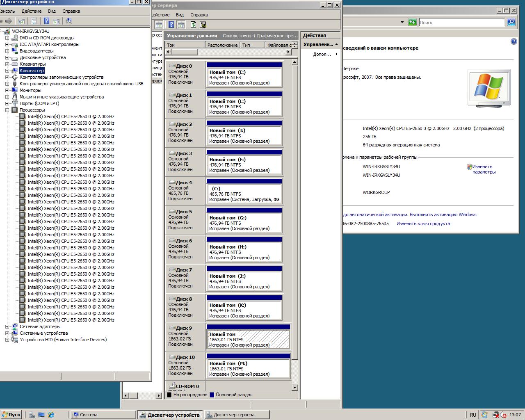525x420 pixels.
Task: Click the WIN-IRKGVSLY34U computer node icon
Action: (7, 31)
